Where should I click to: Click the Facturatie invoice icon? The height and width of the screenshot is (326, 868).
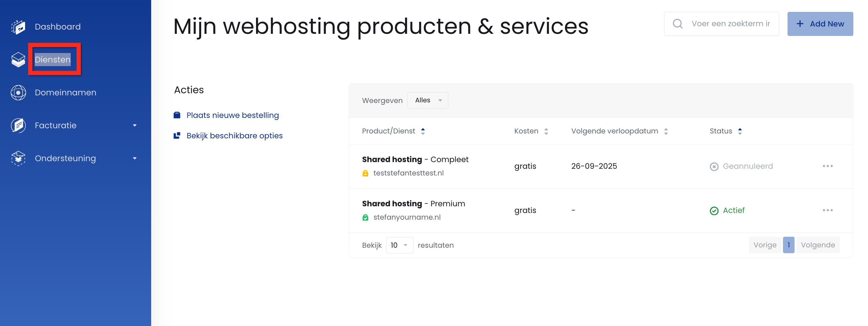(18, 126)
